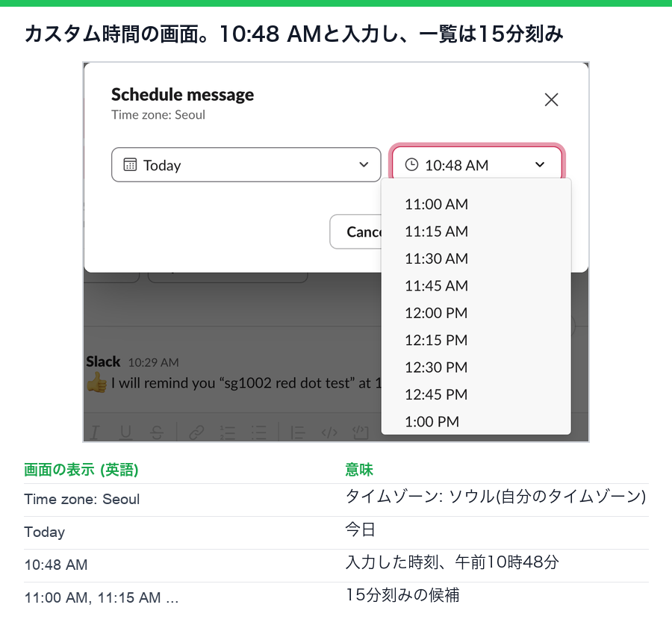Click the '画面の表示 (英語)' column header
Screen dimensions: 672x643
coord(81,470)
